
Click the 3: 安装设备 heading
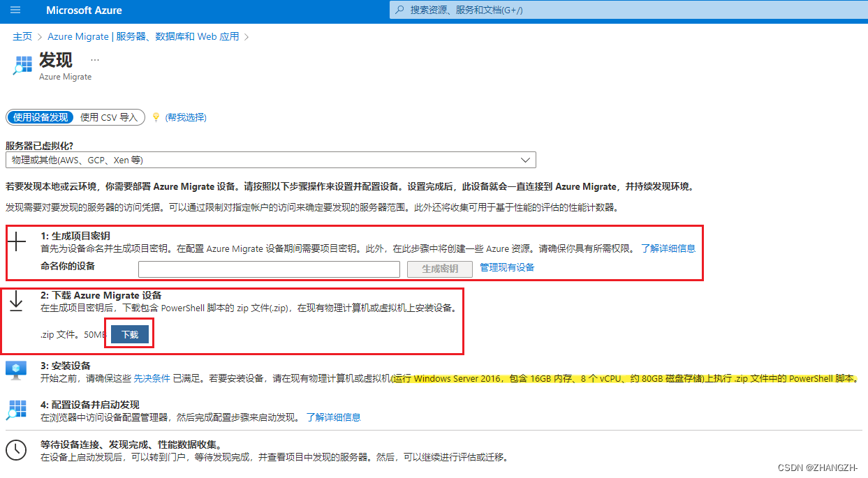[x=66, y=366]
